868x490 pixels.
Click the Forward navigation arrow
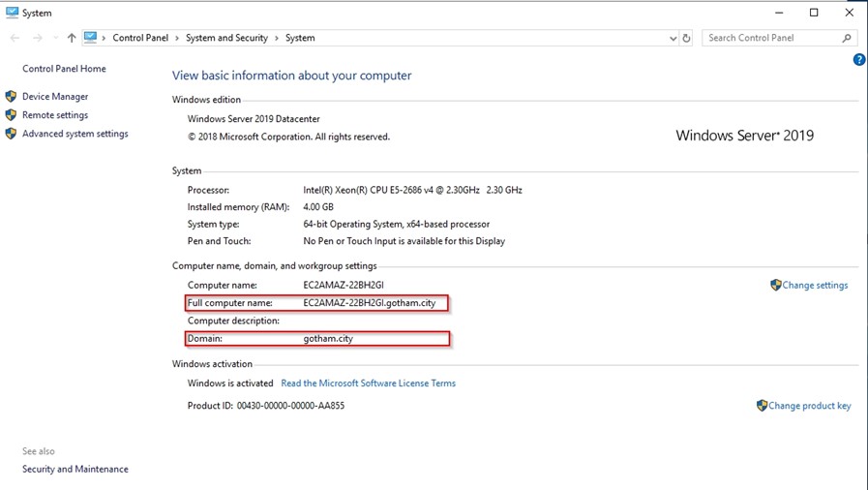click(x=38, y=38)
